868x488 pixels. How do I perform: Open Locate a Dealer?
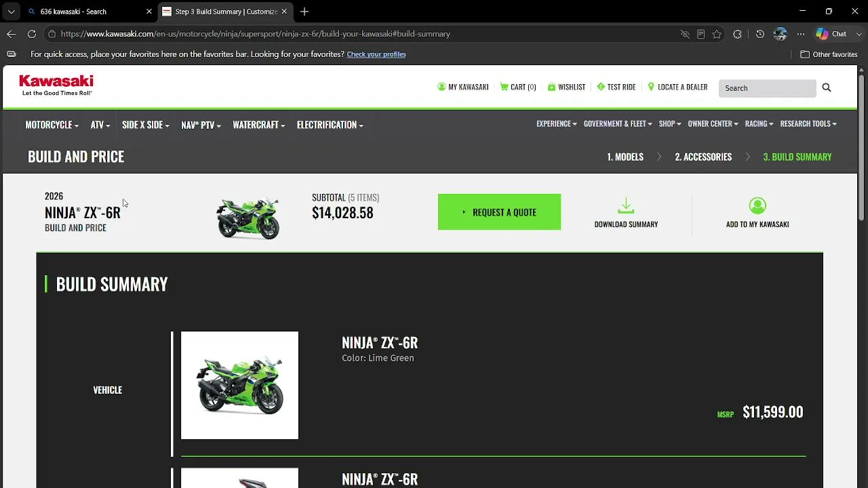point(677,87)
